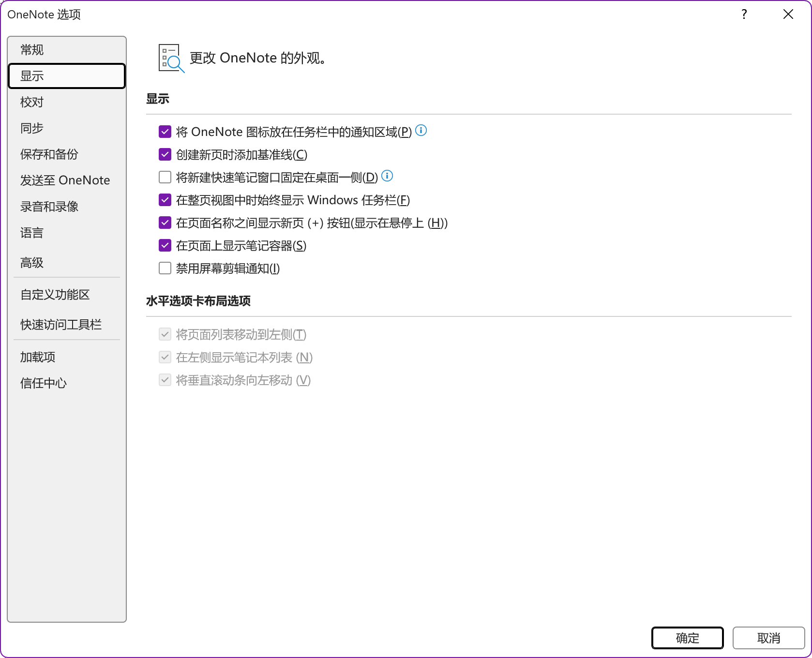The image size is (812, 658).
Task: Enable 禁用屏幕剪辑通知 checkbox
Action: pos(165,268)
